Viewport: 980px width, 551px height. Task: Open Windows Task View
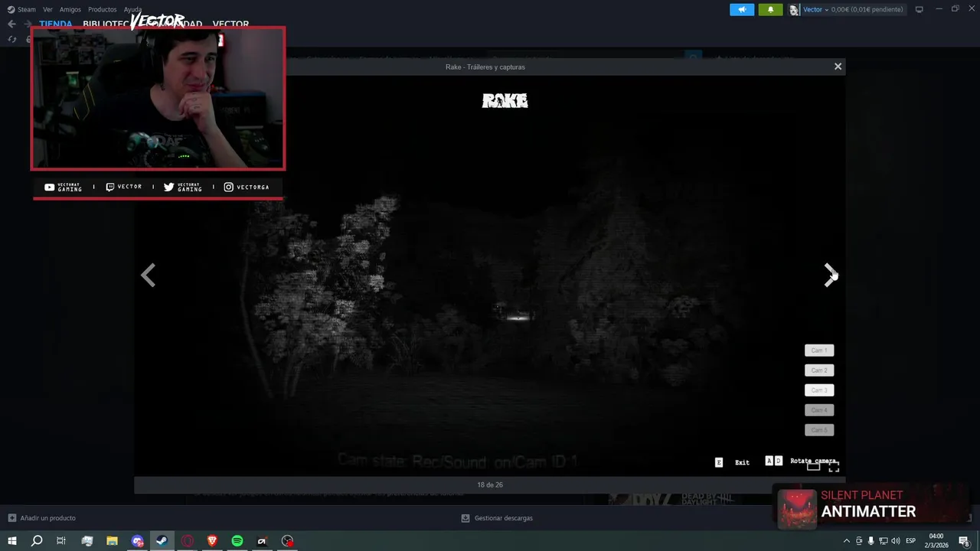pos(61,541)
